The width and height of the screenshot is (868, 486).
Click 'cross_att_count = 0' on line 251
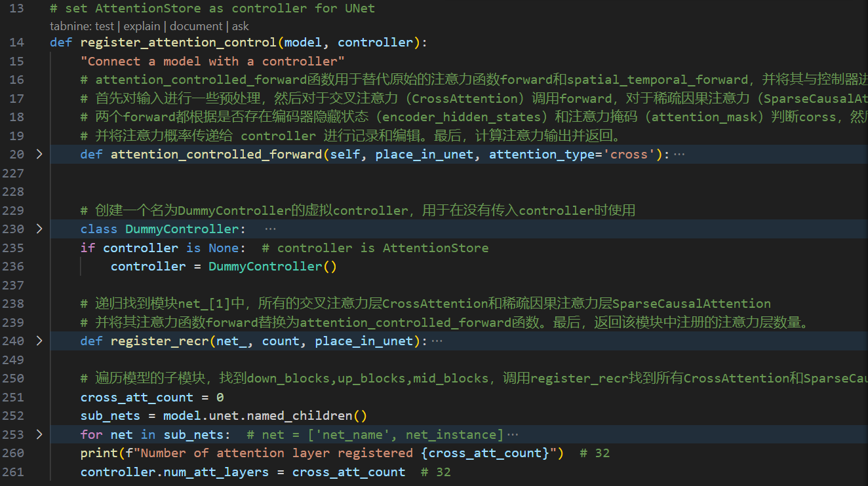click(152, 398)
